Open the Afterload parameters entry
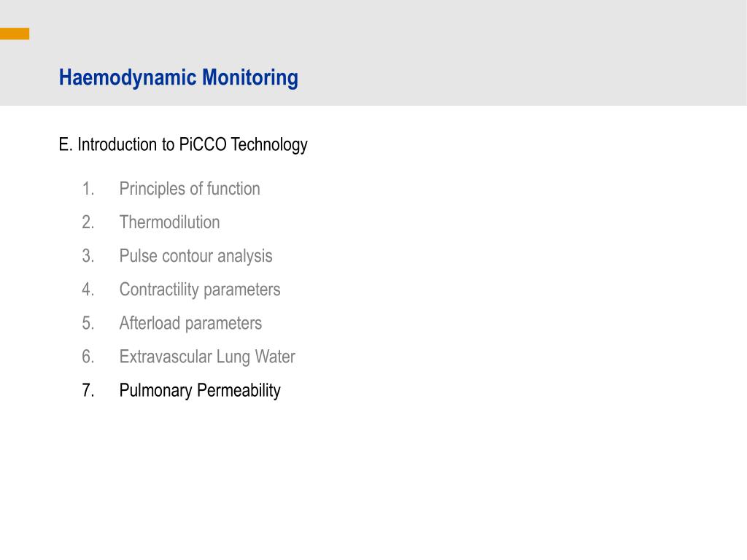Screen dimensions: 747x560 point(190,323)
